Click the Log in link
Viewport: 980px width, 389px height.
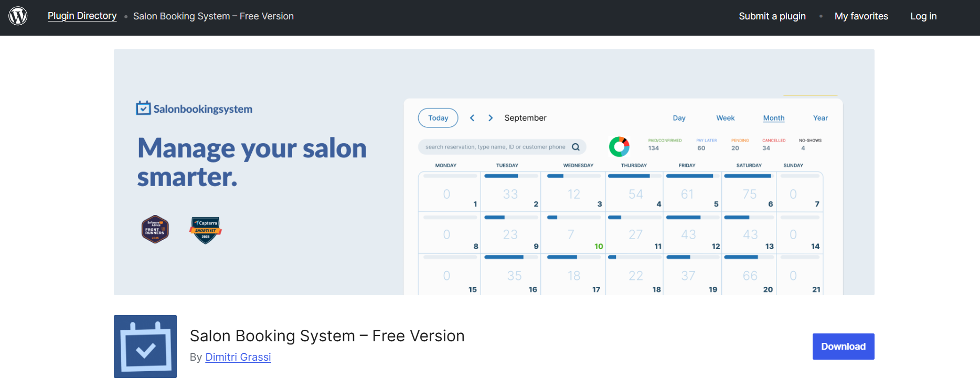click(x=923, y=16)
